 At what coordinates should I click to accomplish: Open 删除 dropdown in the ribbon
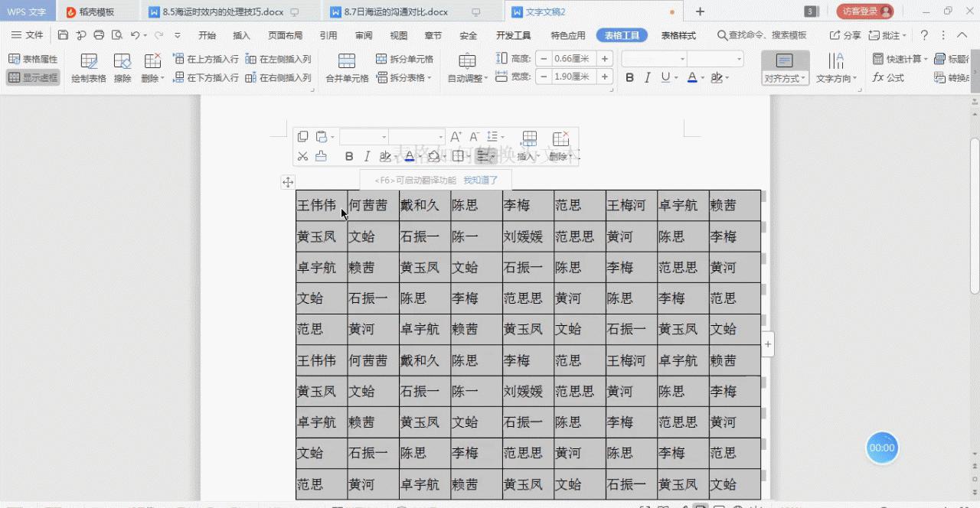point(153,68)
